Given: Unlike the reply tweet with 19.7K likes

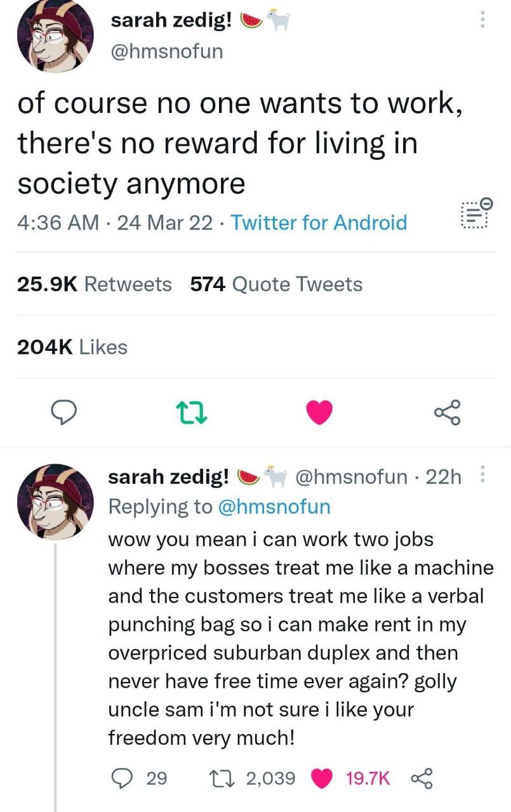Looking at the screenshot, I should click(323, 778).
